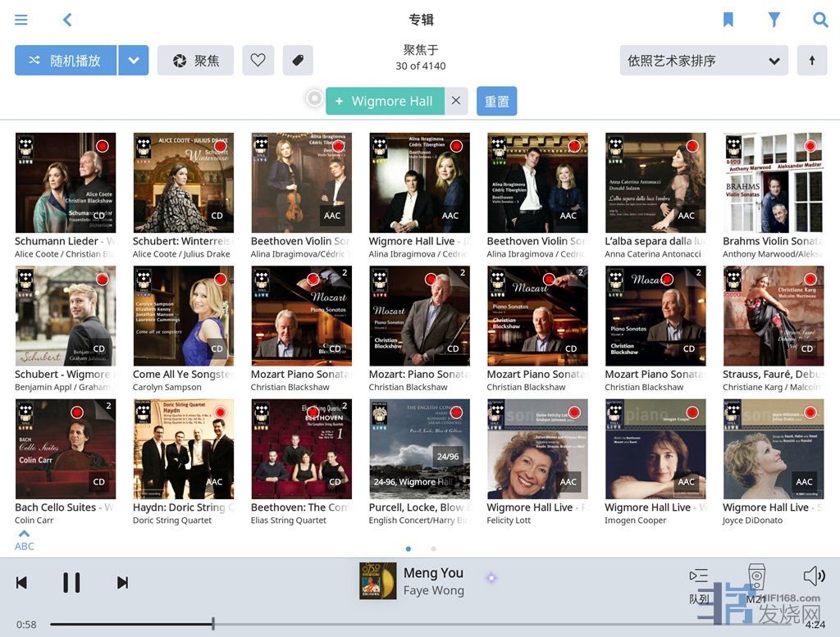The height and width of the screenshot is (637, 840).
Task: Click the bookmark icon in top bar
Action: pos(728,20)
